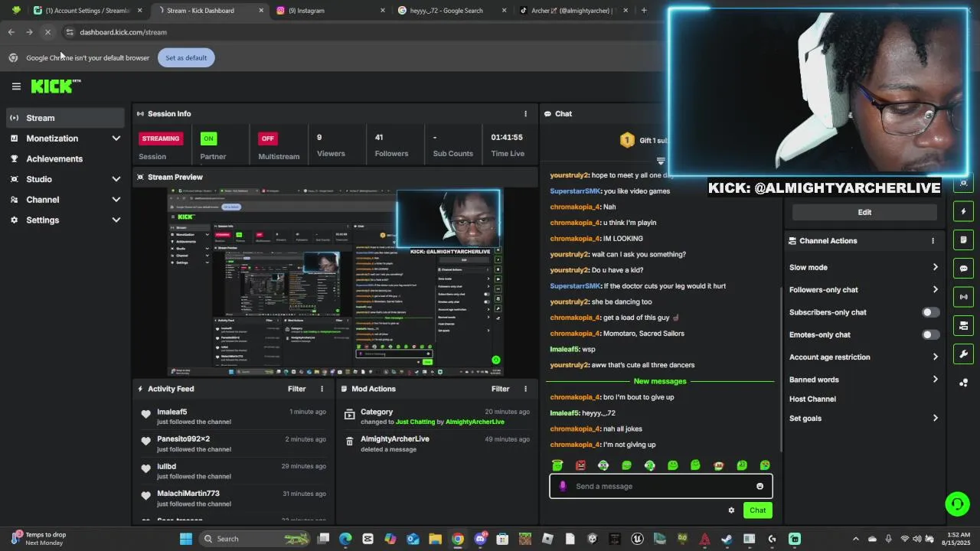
Task: Click the gold Gift sub badge
Action: pyautogui.click(x=627, y=140)
